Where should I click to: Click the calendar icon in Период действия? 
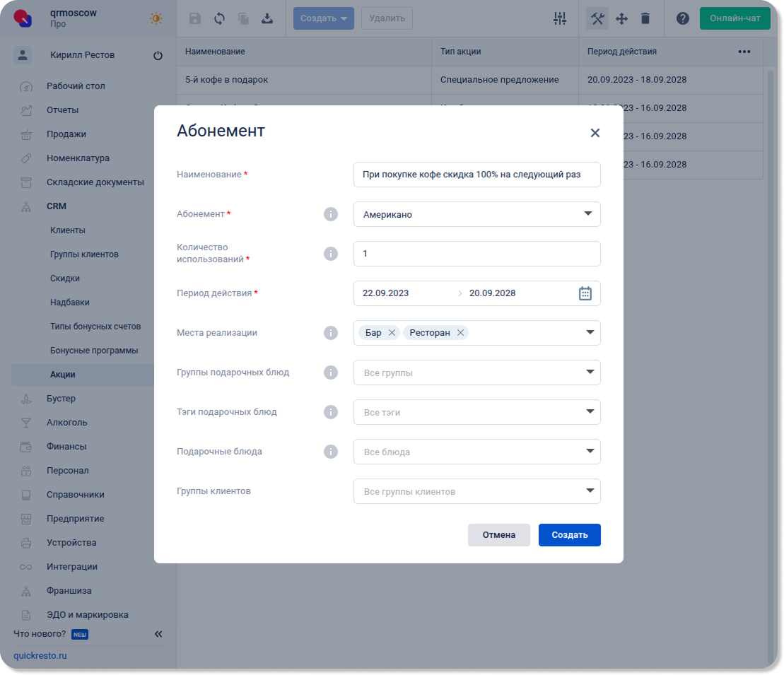(x=585, y=293)
